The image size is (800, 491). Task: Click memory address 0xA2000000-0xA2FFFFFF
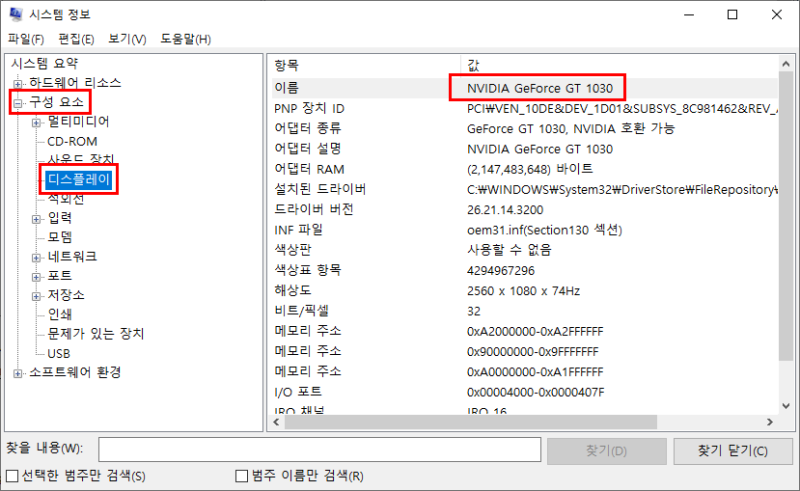(x=535, y=331)
